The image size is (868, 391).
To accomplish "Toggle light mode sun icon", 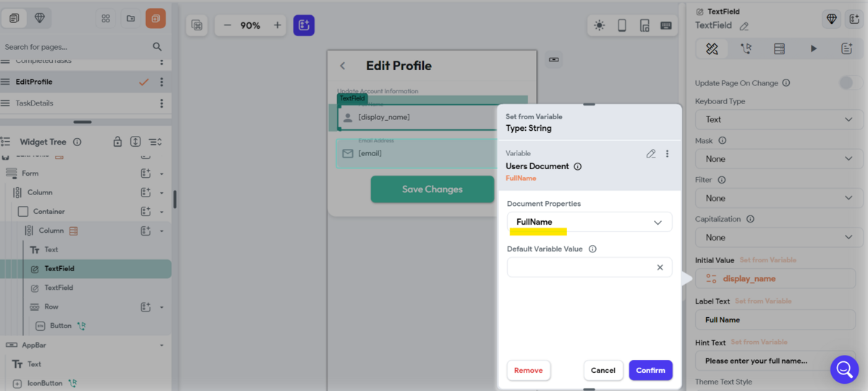I will click(599, 25).
